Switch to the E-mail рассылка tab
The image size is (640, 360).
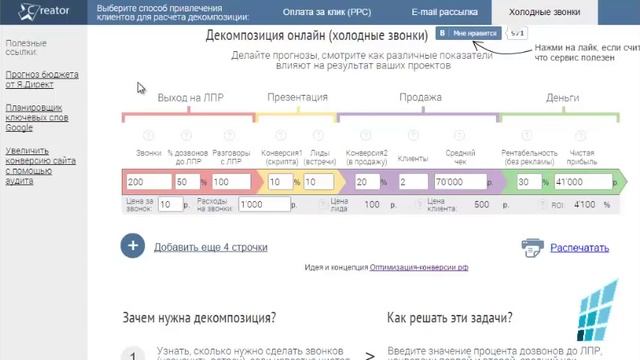(444, 12)
